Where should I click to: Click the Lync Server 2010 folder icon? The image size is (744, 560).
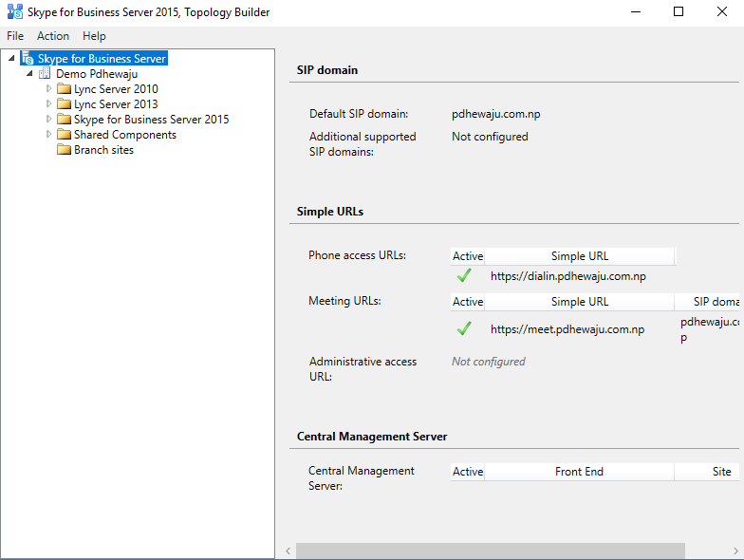64,89
